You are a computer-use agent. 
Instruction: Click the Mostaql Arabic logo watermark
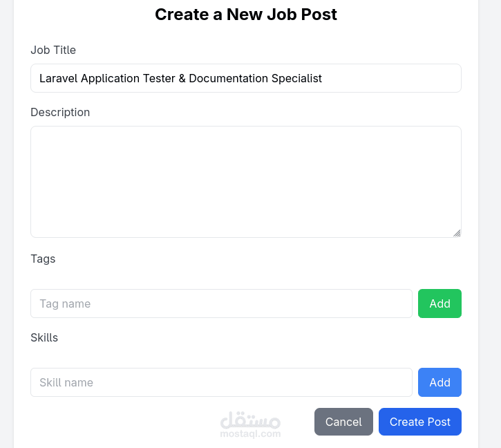[250, 419]
